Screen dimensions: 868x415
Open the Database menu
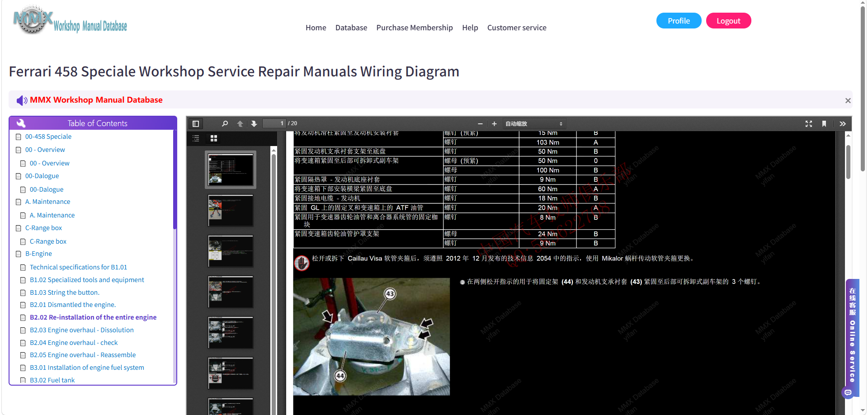[351, 28]
